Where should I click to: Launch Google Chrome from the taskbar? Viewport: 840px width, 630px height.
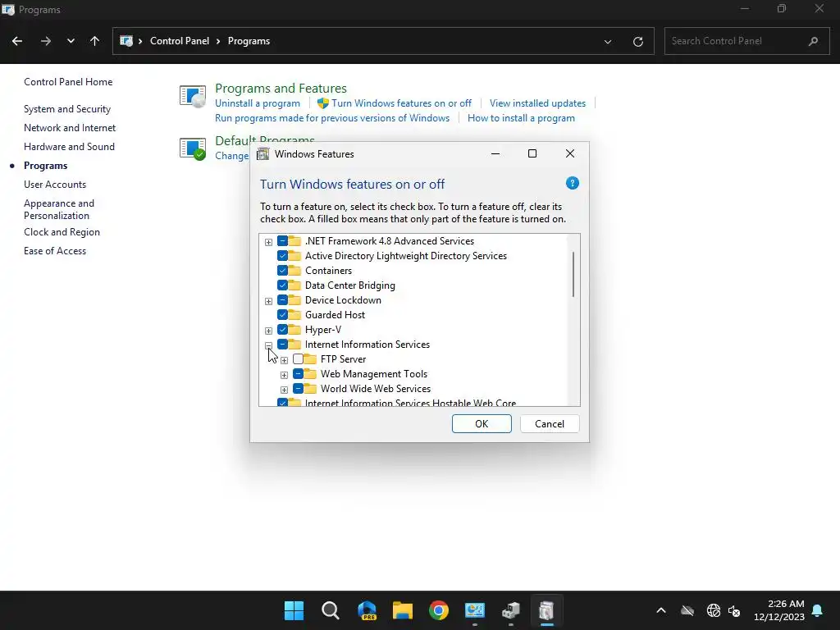tap(439, 610)
